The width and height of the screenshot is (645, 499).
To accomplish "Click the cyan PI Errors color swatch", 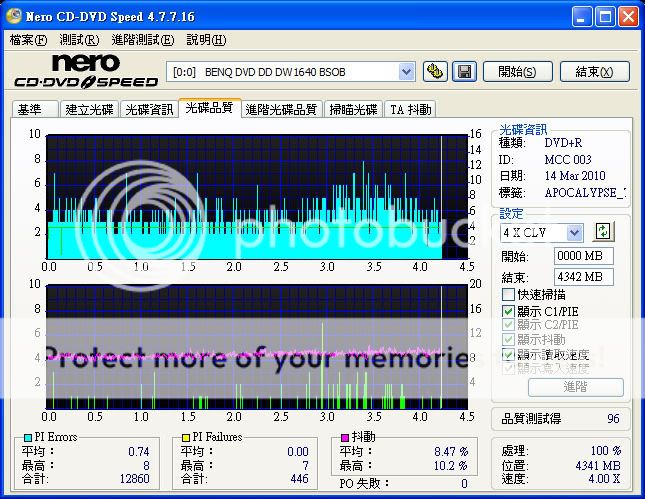I will pos(28,437).
